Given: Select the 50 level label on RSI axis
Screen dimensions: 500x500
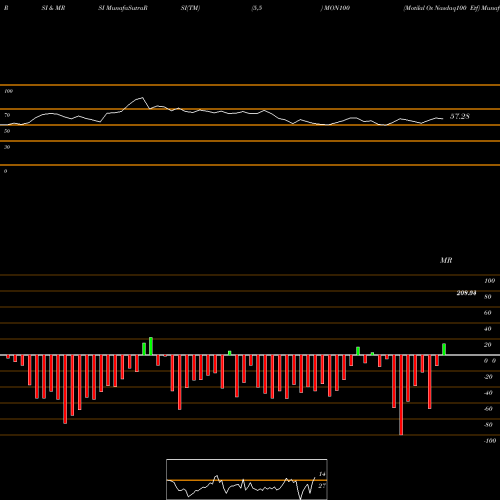Looking at the screenshot, I should (x=7, y=131).
